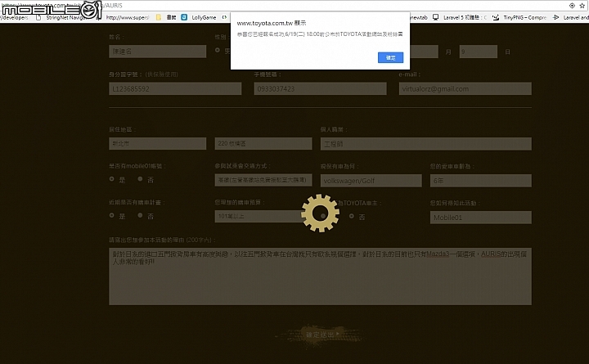This screenshot has height=364, width=589.
Task: Open the 參與試乘會交通方式 dropdown
Action: [x=263, y=180]
